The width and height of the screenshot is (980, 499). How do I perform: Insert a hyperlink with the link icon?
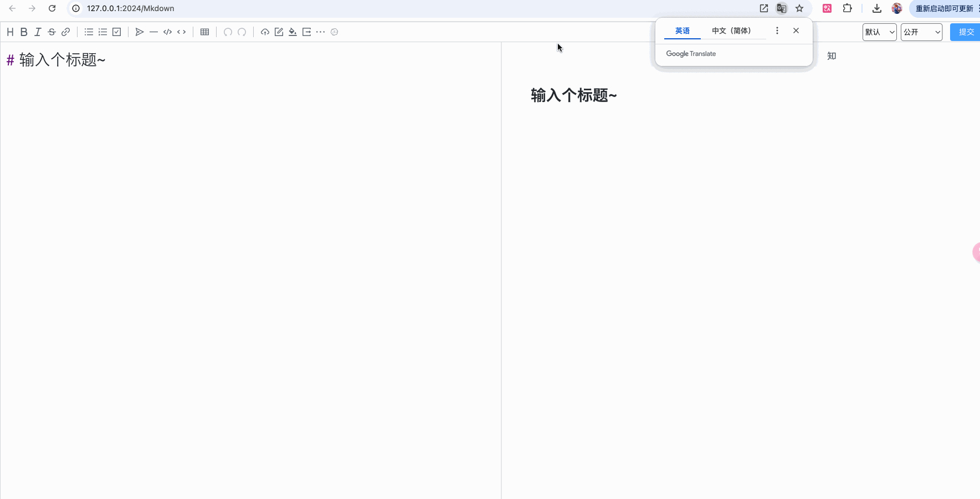tap(65, 32)
